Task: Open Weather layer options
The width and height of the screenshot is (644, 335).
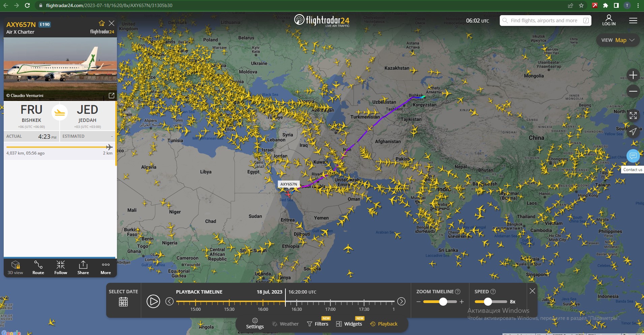Action: coord(285,324)
